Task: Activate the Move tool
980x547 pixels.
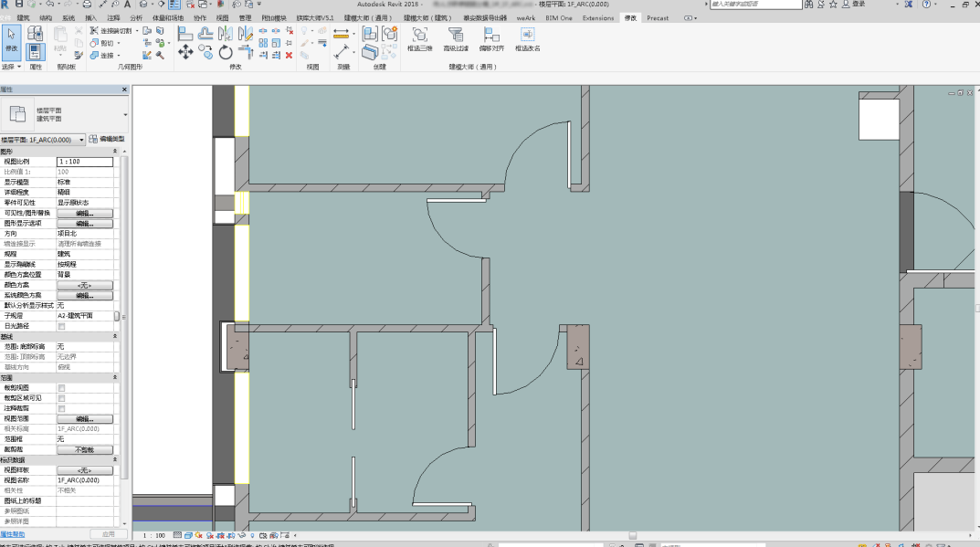Action: [x=185, y=53]
